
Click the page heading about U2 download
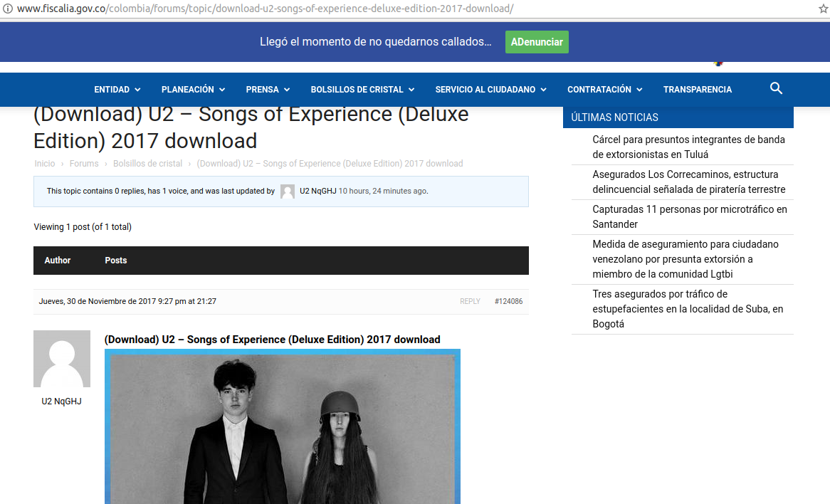click(x=251, y=127)
